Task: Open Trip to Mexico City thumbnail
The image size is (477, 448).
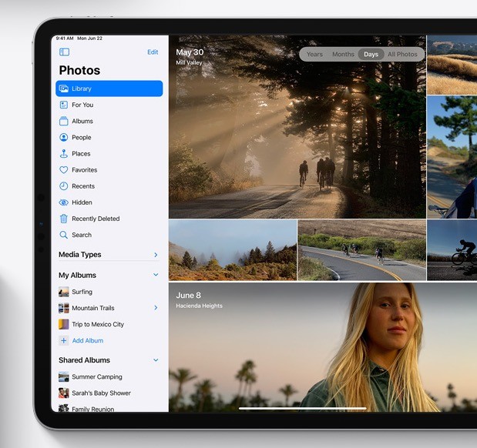Action: (x=64, y=324)
